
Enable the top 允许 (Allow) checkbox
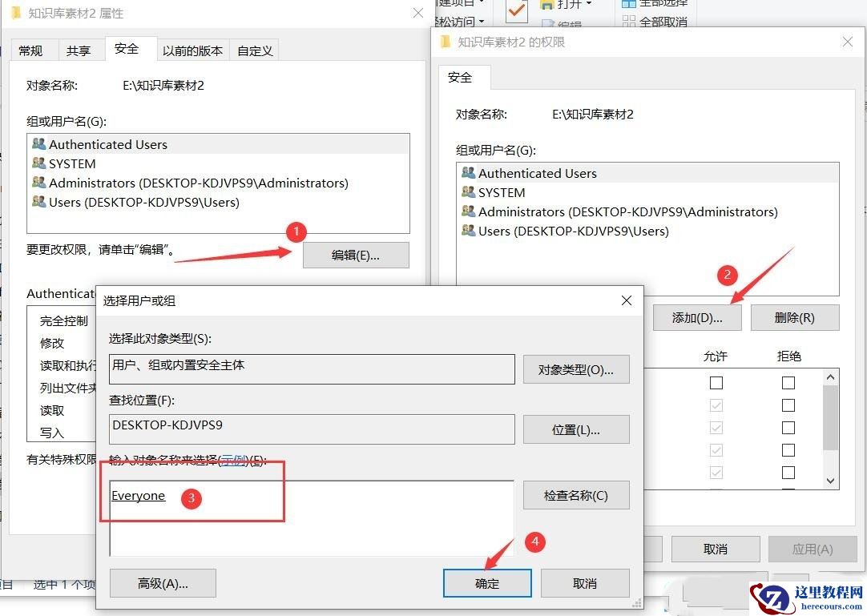(x=715, y=382)
